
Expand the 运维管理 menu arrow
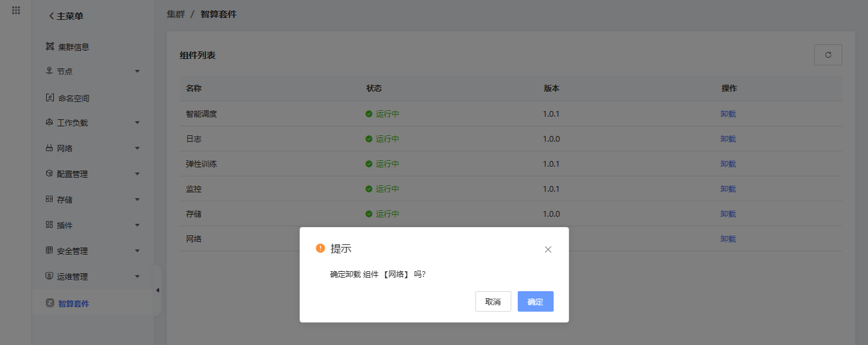(x=137, y=276)
